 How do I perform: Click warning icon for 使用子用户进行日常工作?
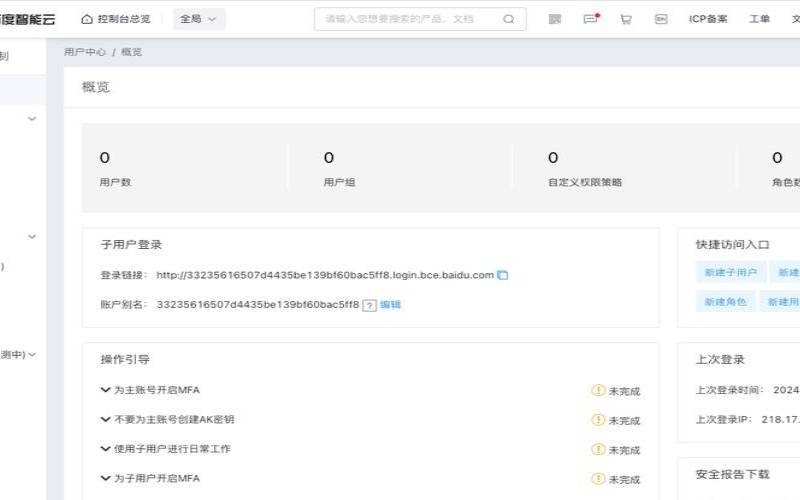click(x=598, y=449)
